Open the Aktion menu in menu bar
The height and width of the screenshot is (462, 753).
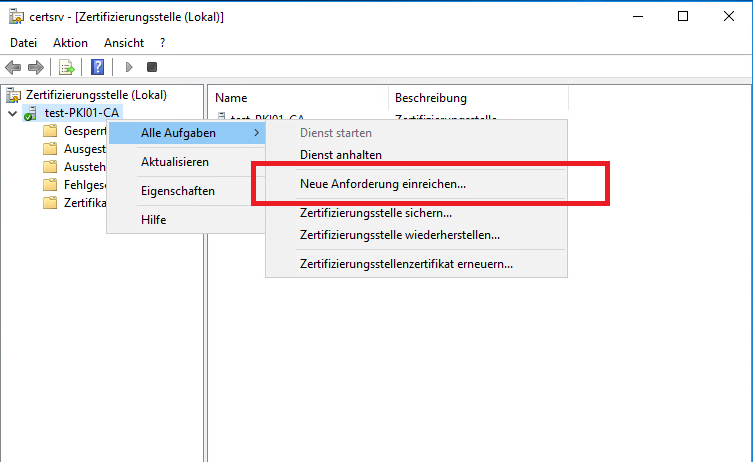point(70,43)
